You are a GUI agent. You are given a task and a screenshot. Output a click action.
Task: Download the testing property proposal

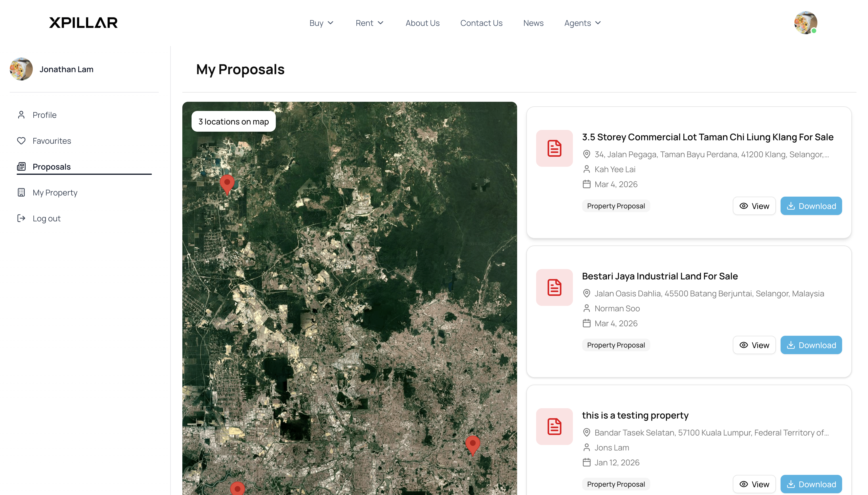tap(811, 484)
